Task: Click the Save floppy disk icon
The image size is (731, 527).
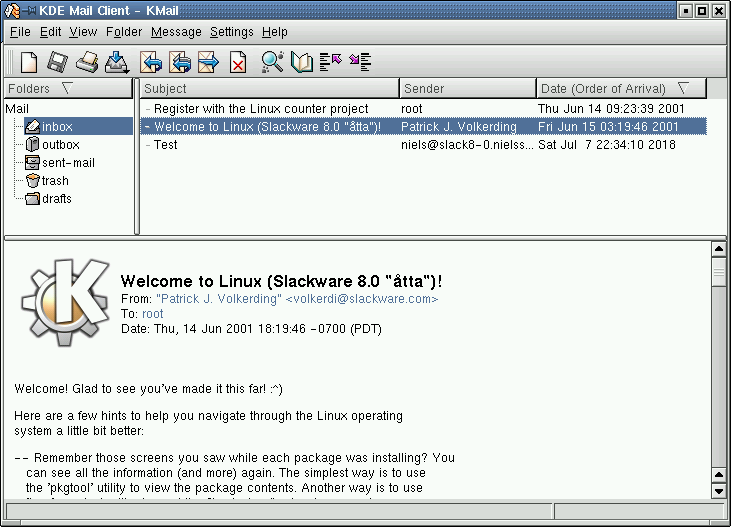Action: tap(57, 63)
